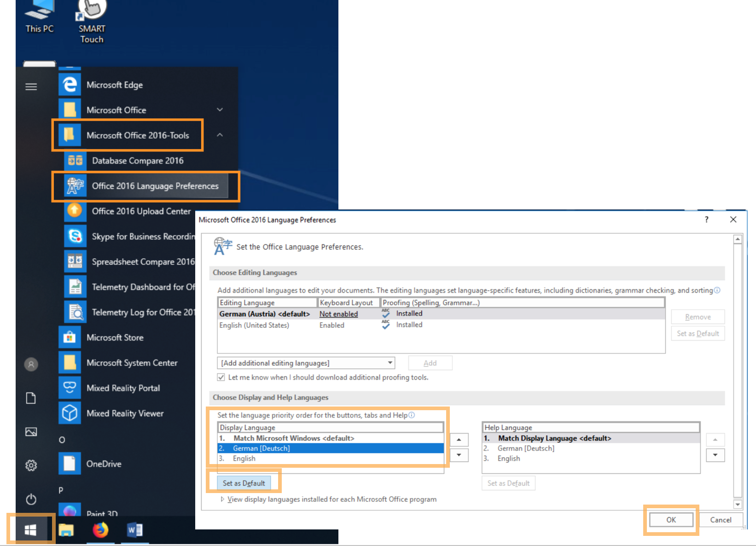Viewport: 756px width, 546px height.
Task: Select Match Microsoft Windows display language
Action: tap(331, 438)
